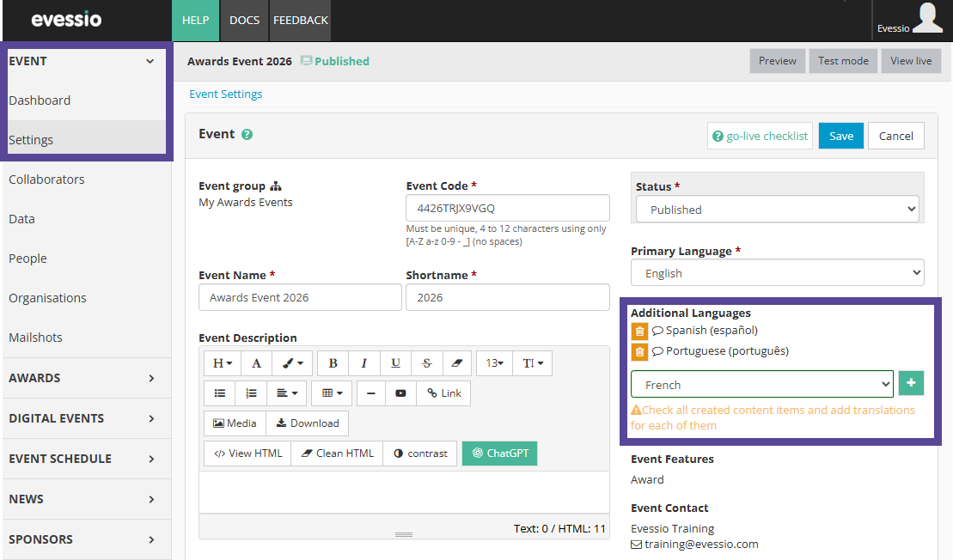Delete the Portuguese additional language

tap(639, 351)
